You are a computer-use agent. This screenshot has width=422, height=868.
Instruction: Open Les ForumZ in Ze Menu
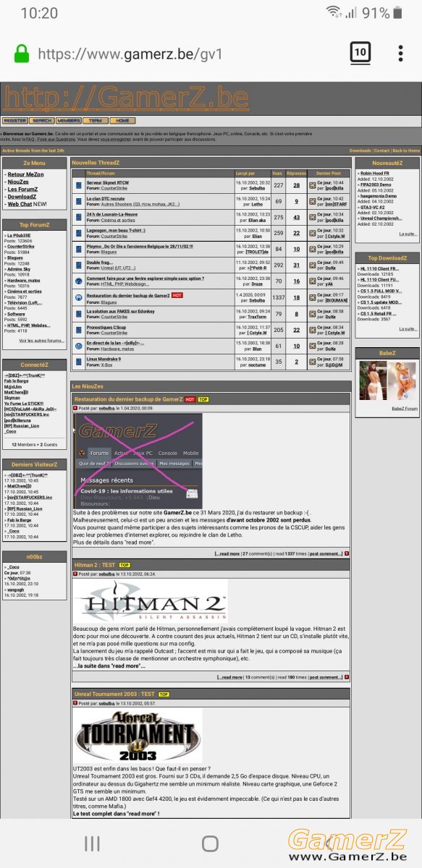click(x=22, y=190)
